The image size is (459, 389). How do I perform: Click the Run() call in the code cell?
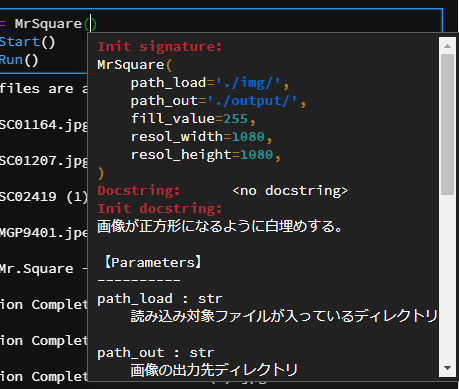pos(19,60)
